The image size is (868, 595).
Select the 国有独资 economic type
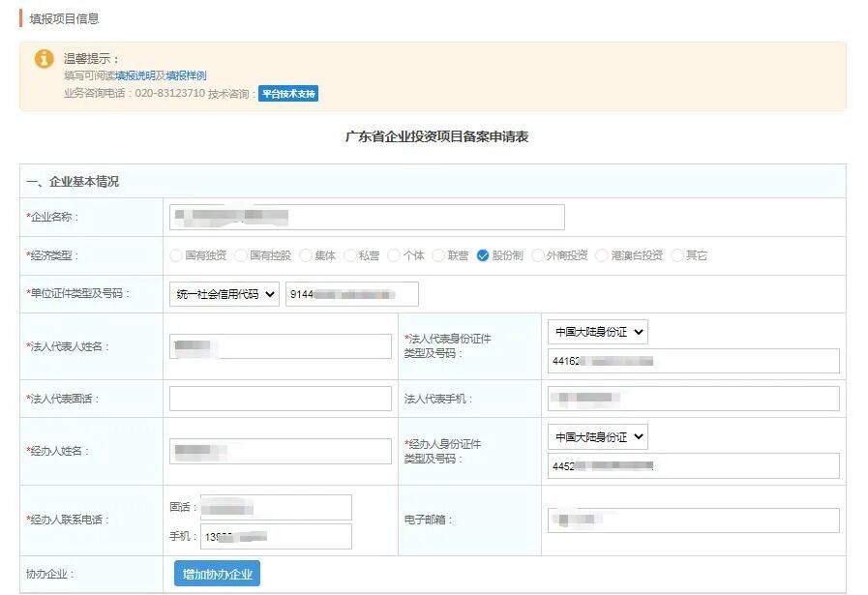coord(175,255)
